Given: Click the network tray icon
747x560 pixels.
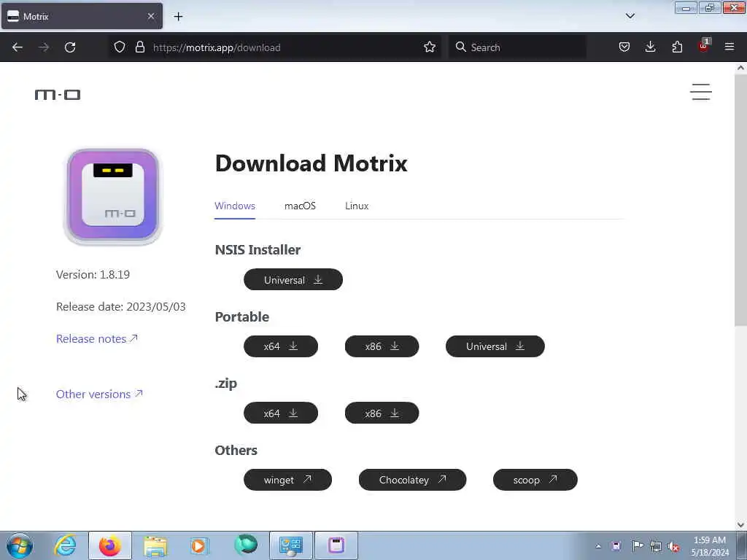Looking at the screenshot, I should (x=656, y=546).
